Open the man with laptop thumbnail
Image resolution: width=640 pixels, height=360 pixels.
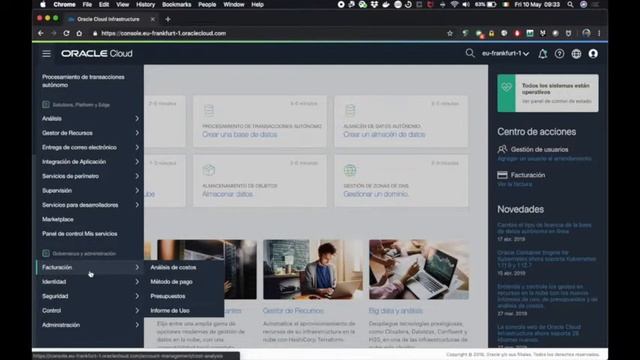[x=313, y=269]
